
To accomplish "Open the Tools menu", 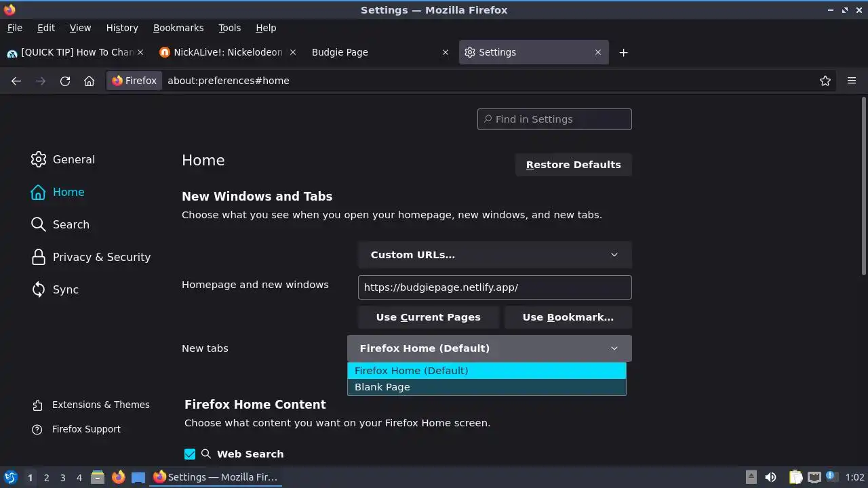I will coord(230,28).
